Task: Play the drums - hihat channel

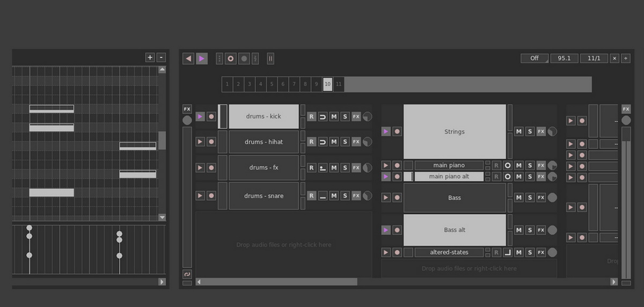Action: (x=200, y=142)
